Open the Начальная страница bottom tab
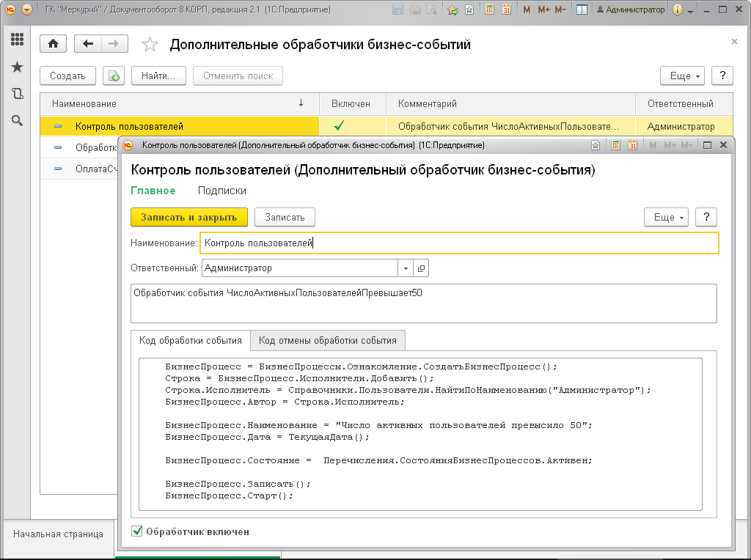 (x=58, y=534)
